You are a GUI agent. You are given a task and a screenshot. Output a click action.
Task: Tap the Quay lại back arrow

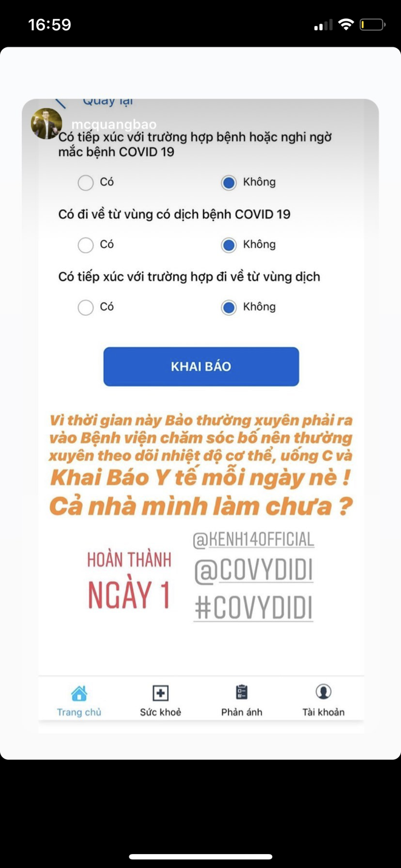[x=60, y=103]
